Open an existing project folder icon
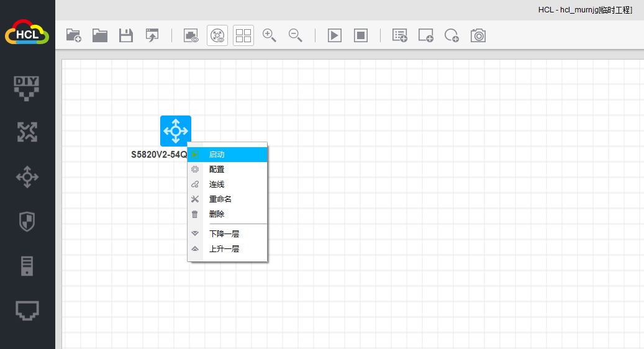This screenshot has height=349, width=644. click(x=100, y=35)
